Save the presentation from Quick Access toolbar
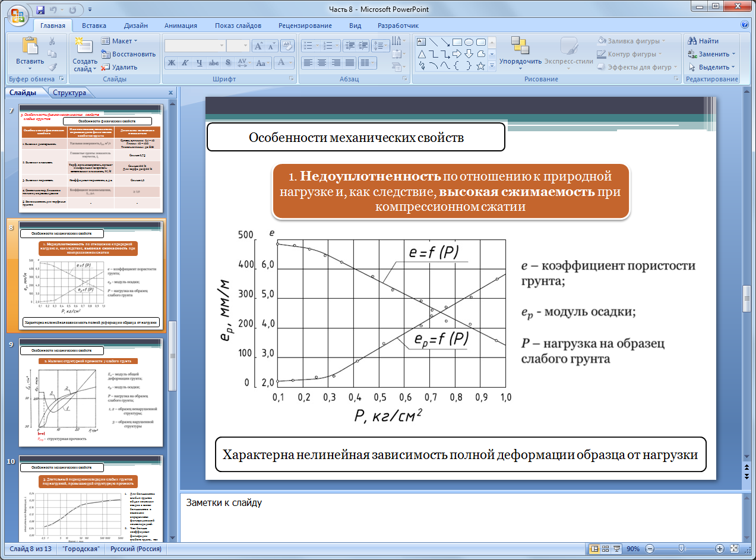 [x=40, y=10]
